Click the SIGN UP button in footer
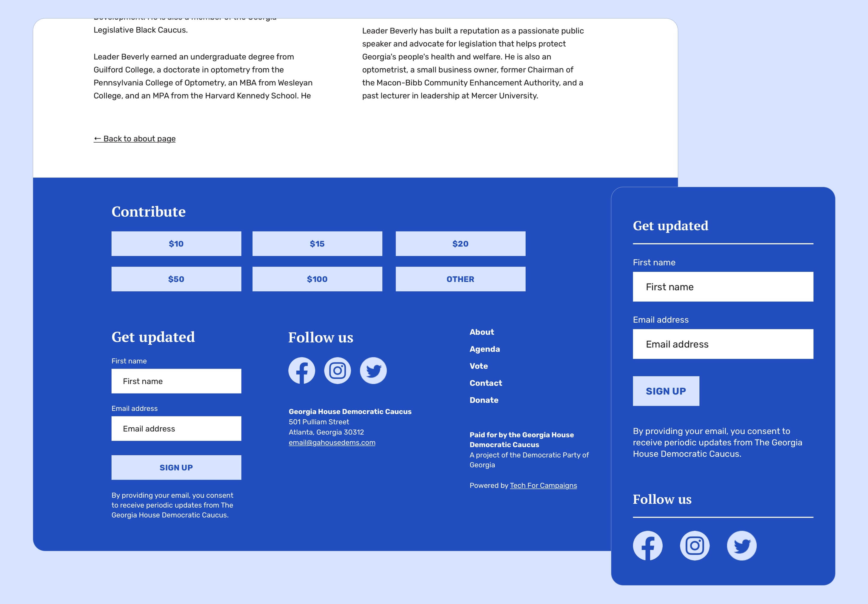868x604 pixels. (176, 468)
